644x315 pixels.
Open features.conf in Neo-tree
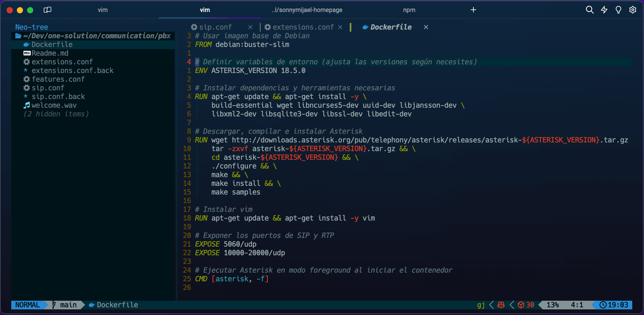pyautogui.click(x=58, y=79)
